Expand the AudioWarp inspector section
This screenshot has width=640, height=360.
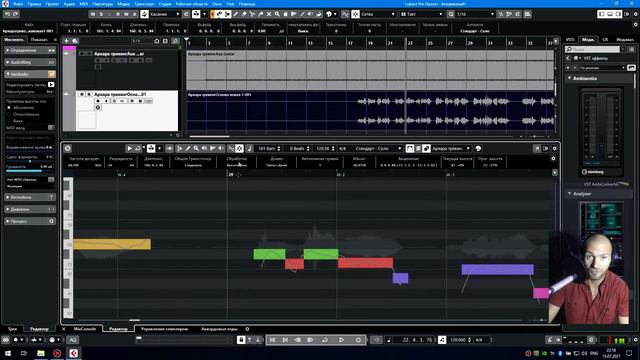point(30,62)
